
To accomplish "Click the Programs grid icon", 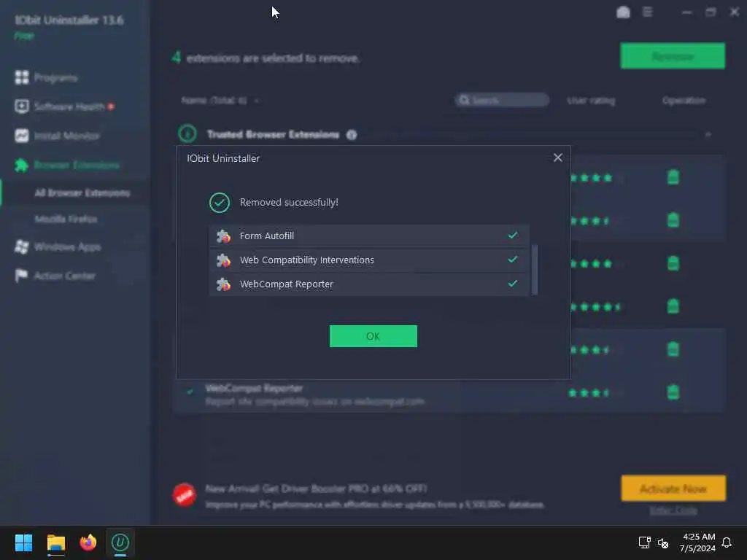I will click(x=22, y=77).
